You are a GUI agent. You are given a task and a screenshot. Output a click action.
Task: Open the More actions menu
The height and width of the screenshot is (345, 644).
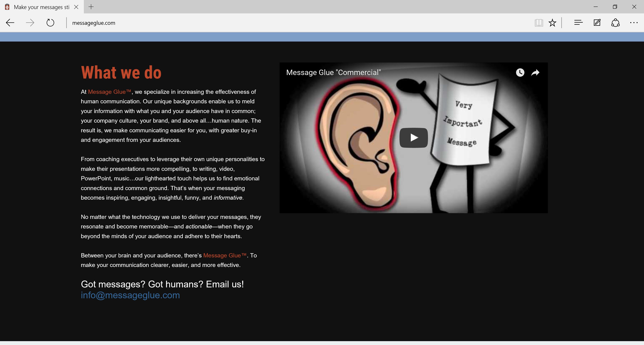(x=634, y=23)
